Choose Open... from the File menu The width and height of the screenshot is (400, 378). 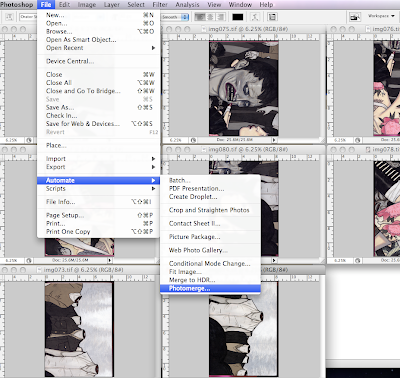click(x=98, y=23)
